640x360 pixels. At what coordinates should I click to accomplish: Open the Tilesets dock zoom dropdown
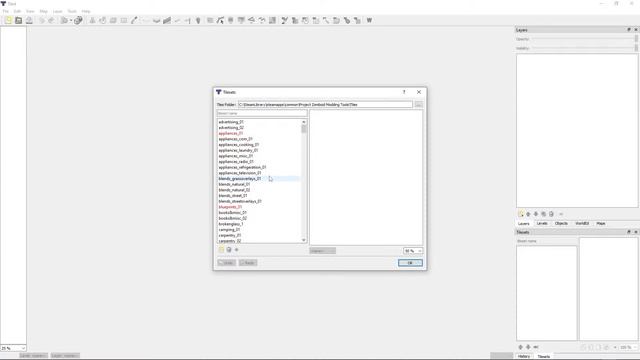click(x=628, y=347)
